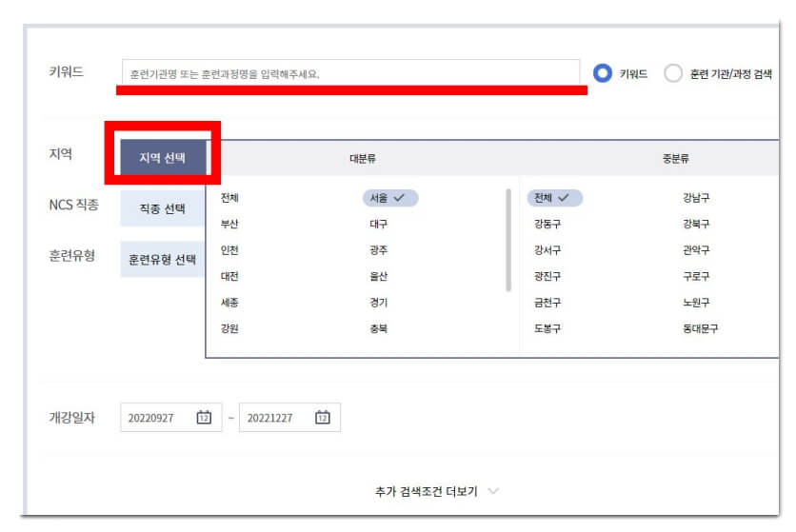Select 도봉구 district option
The image size is (796, 532).
tap(547, 328)
